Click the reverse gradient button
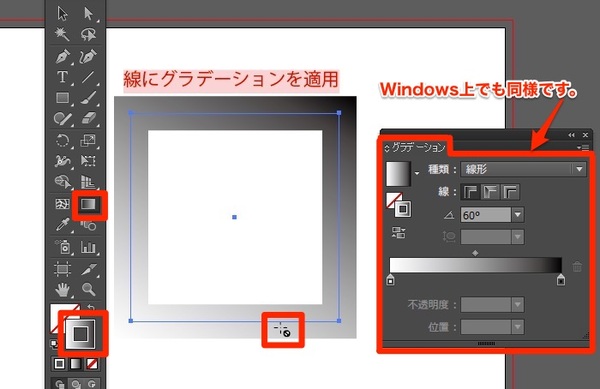 pyautogui.click(x=398, y=233)
